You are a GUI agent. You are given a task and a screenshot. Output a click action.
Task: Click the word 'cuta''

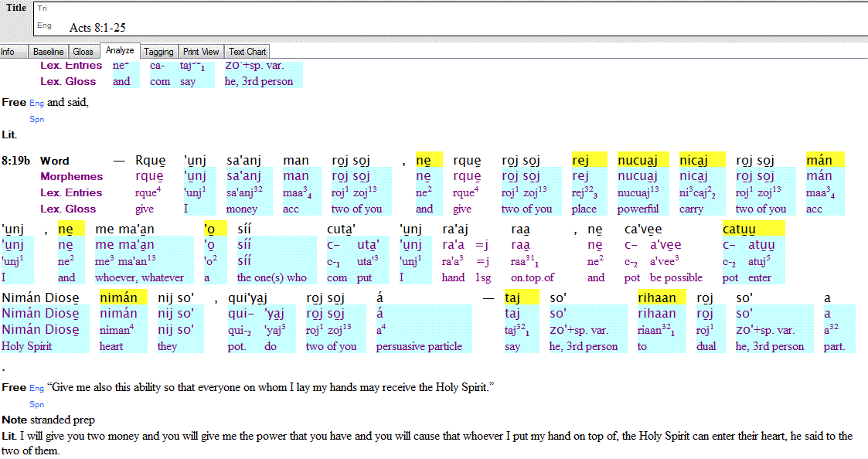tap(341, 229)
